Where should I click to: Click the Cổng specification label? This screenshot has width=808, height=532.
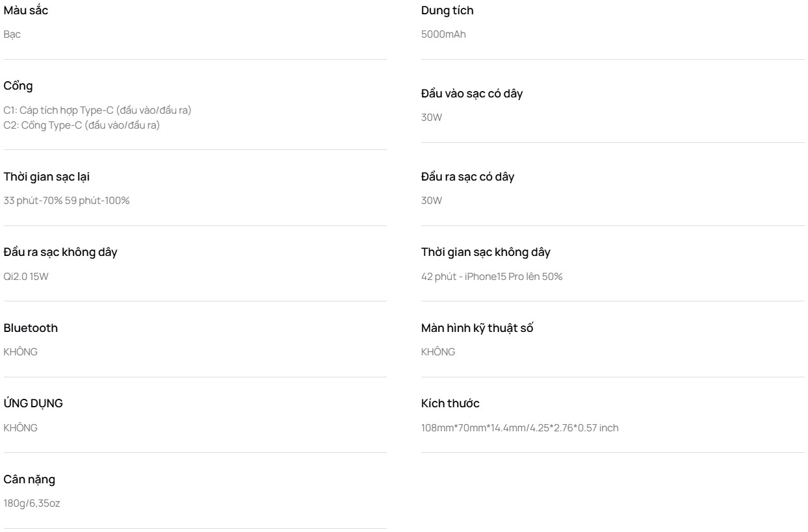pos(18,86)
